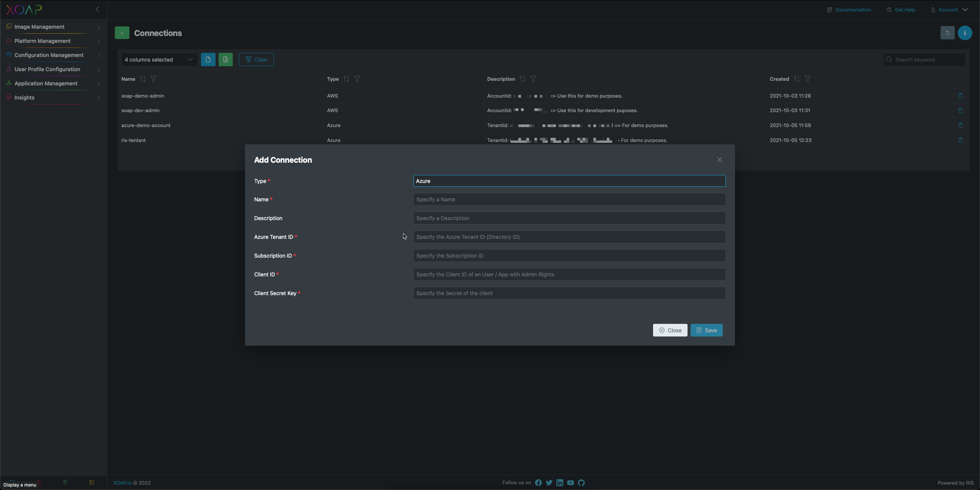
Task: Open the blue info icon button
Action: [x=965, y=33]
